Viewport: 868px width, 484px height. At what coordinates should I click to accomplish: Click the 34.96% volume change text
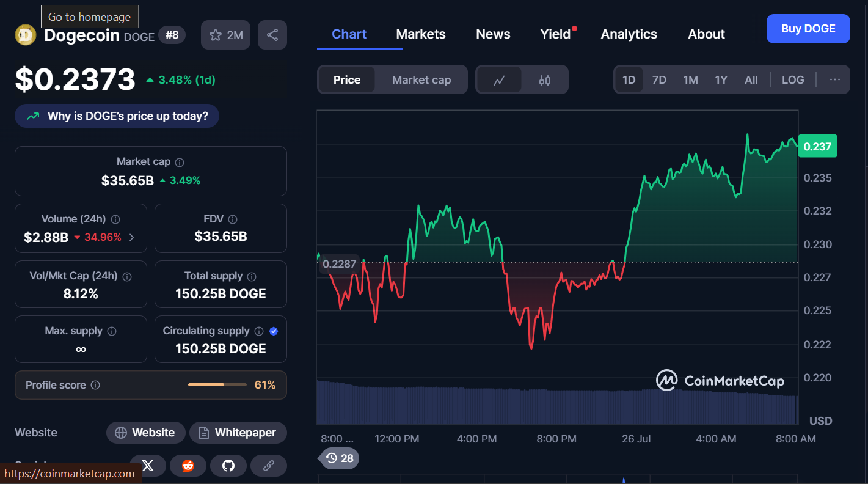pyautogui.click(x=103, y=237)
